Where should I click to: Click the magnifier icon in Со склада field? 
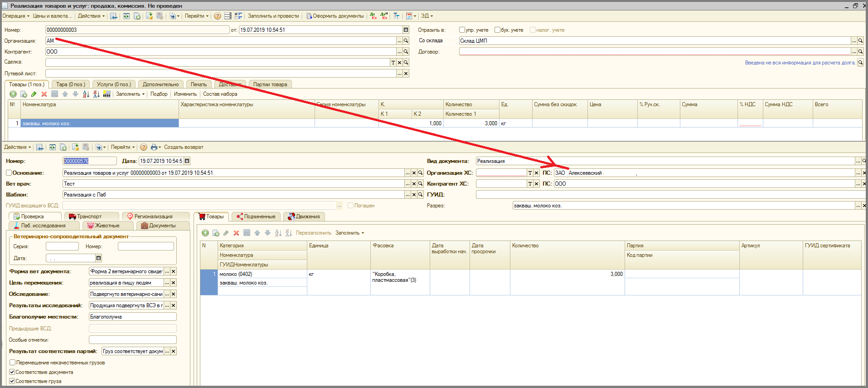(860, 41)
